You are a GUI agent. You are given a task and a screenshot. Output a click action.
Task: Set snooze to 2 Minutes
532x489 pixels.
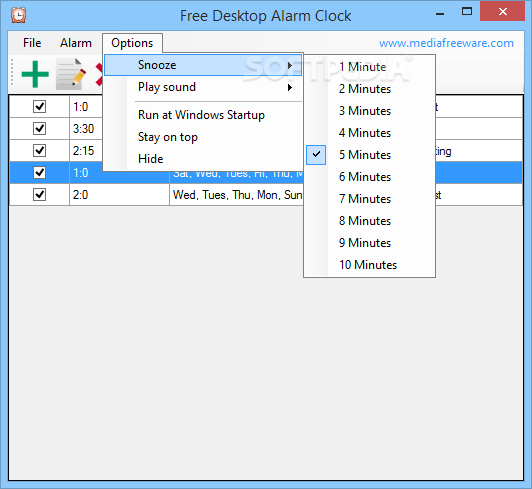(x=369, y=89)
